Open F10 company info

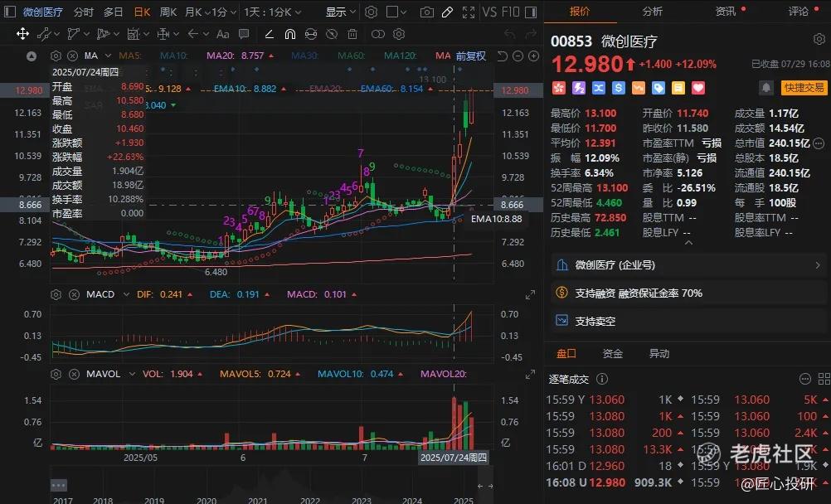click(510, 12)
